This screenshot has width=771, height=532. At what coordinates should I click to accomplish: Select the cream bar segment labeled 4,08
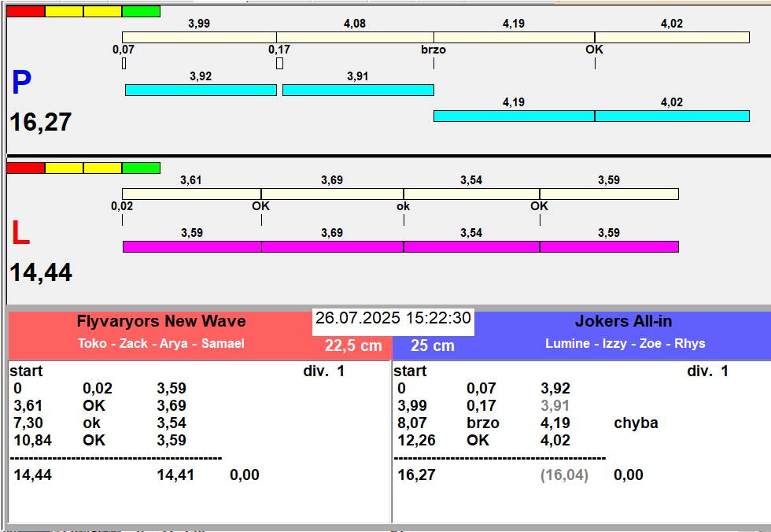click(355, 37)
